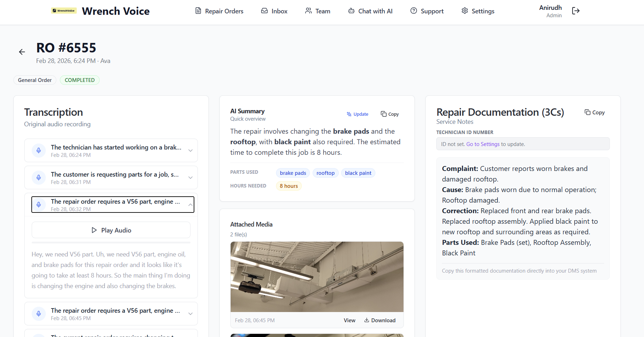644x337 pixels.
Task: Collapse the open 06:32 PM transcription entry
Action: [x=190, y=205]
